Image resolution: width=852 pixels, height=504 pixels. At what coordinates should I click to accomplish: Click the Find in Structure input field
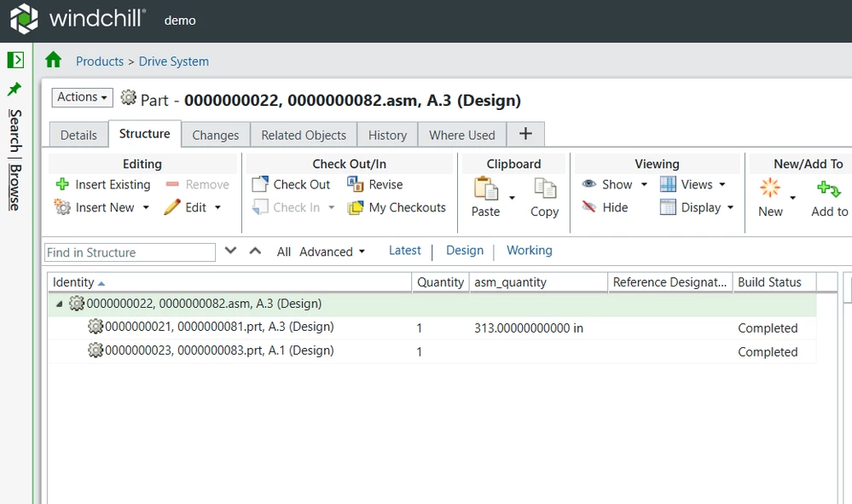click(130, 252)
